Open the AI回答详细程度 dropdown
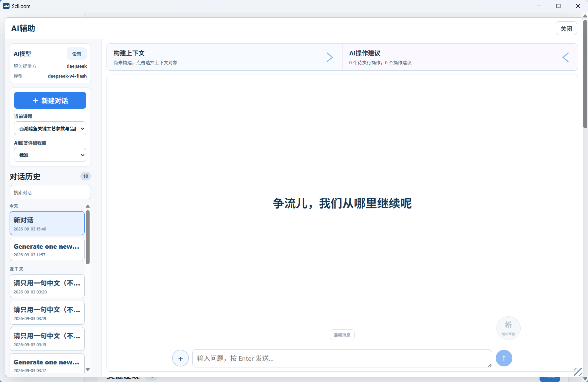Screen dimensions: 588x382 (x=50, y=155)
